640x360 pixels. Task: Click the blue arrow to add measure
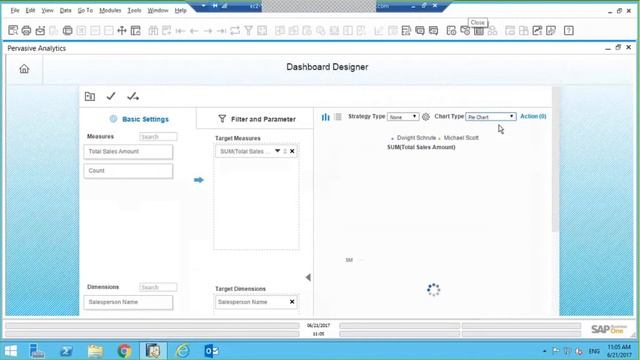pyautogui.click(x=199, y=180)
